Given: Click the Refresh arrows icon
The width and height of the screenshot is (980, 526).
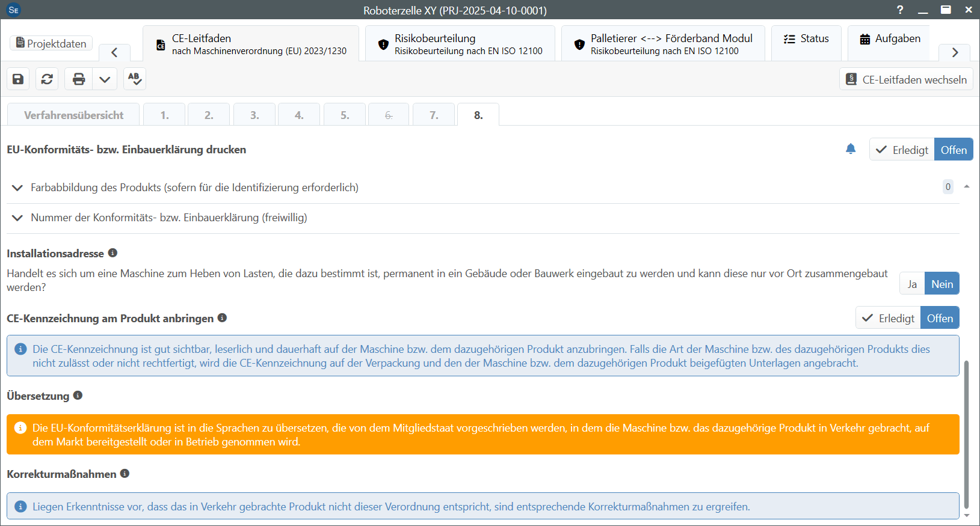Looking at the screenshot, I should pyautogui.click(x=47, y=79).
